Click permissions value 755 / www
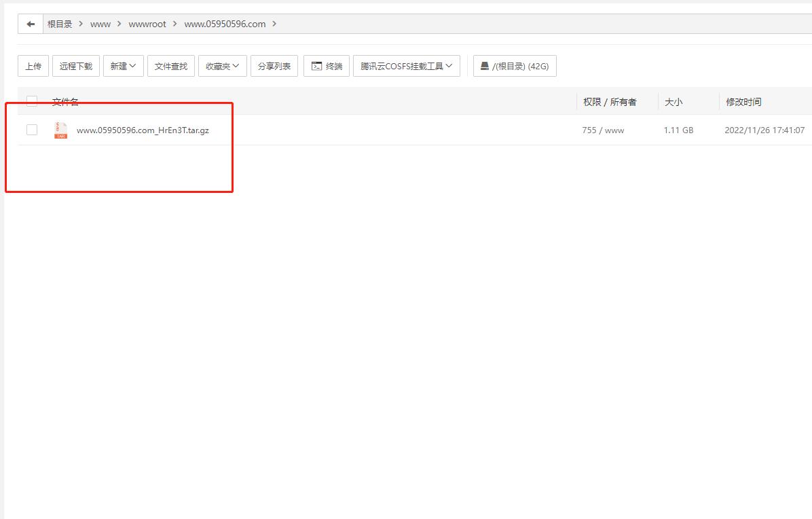The height and width of the screenshot is (519, 812). tap(603, 130)
